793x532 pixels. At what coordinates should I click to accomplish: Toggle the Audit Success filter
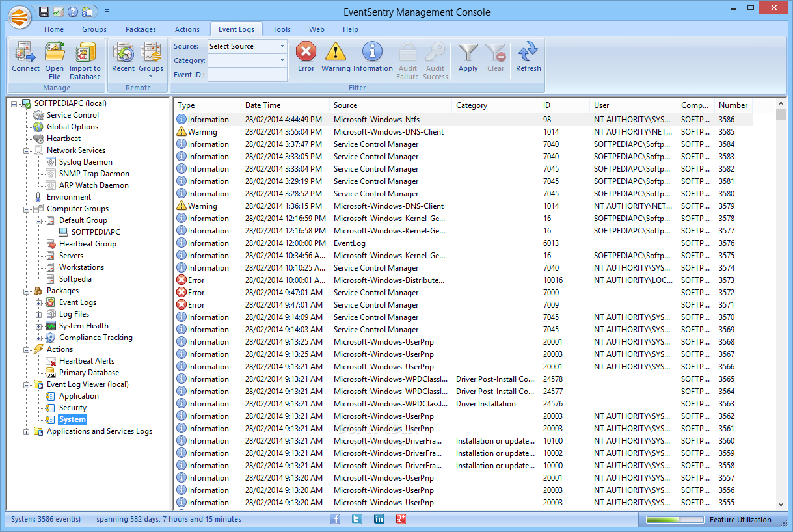[x=435, y=60]
